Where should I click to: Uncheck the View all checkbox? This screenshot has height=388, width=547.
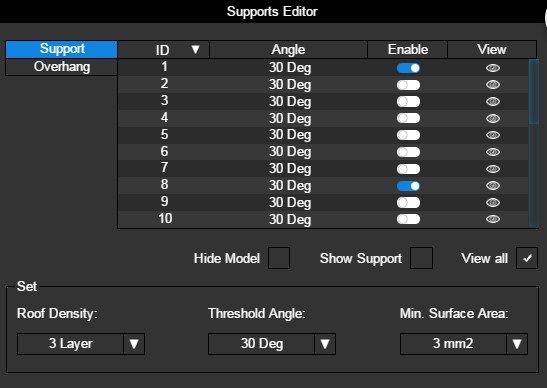click(527, 258)
